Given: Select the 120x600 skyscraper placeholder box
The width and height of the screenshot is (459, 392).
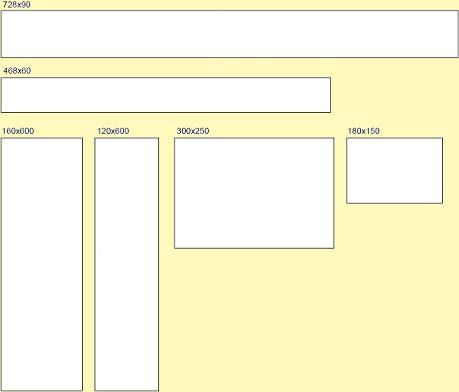Looking at the screenshot, I should 127,264.
